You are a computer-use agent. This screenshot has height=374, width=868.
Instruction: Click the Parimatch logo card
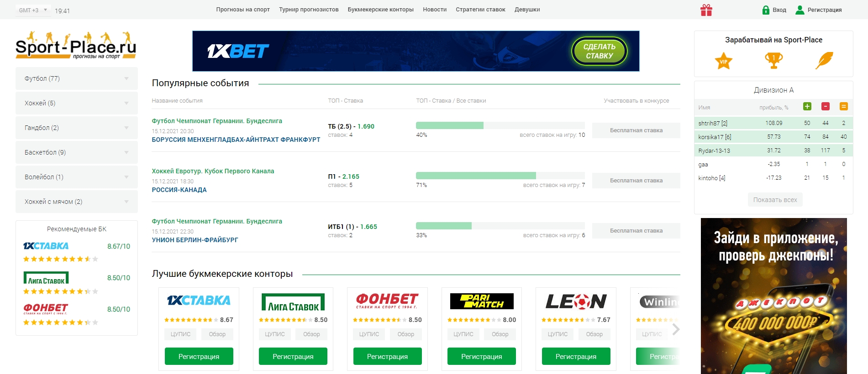pos(482,301)
